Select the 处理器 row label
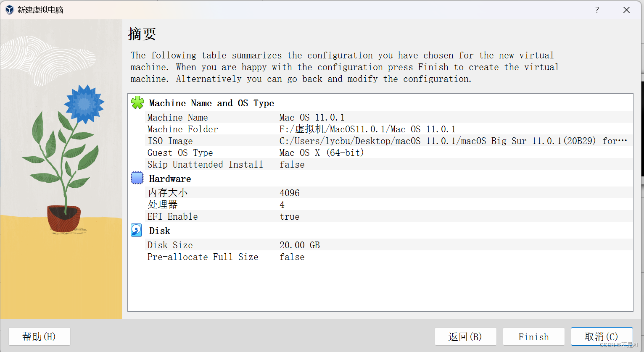The height and width of the screenshot is (352, 644). (x=163, y=205)
